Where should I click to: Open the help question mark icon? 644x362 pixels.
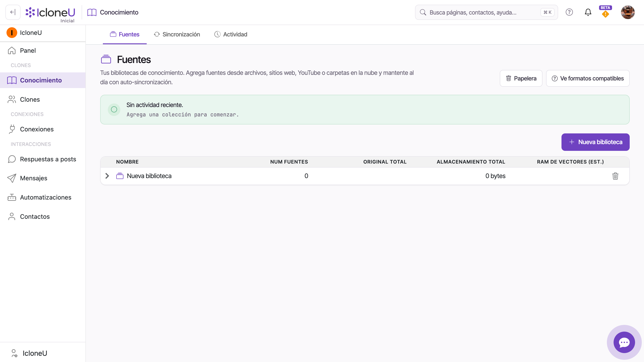(569, 12)
